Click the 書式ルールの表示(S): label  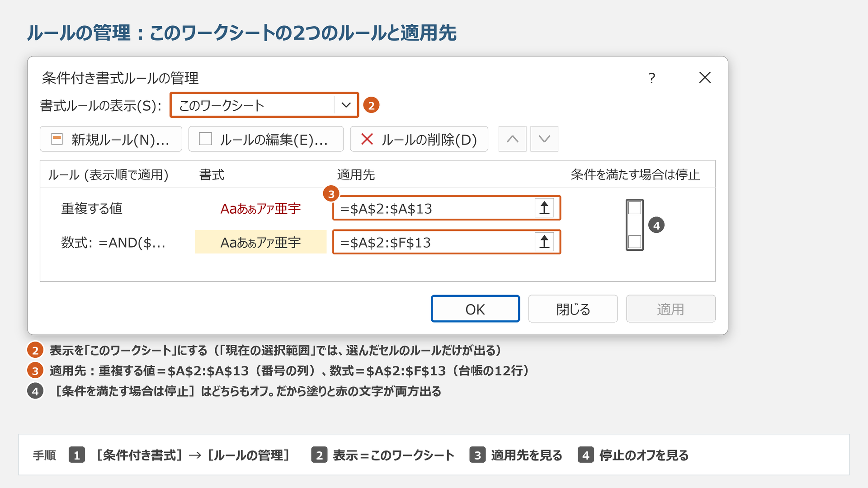[101, 106]
